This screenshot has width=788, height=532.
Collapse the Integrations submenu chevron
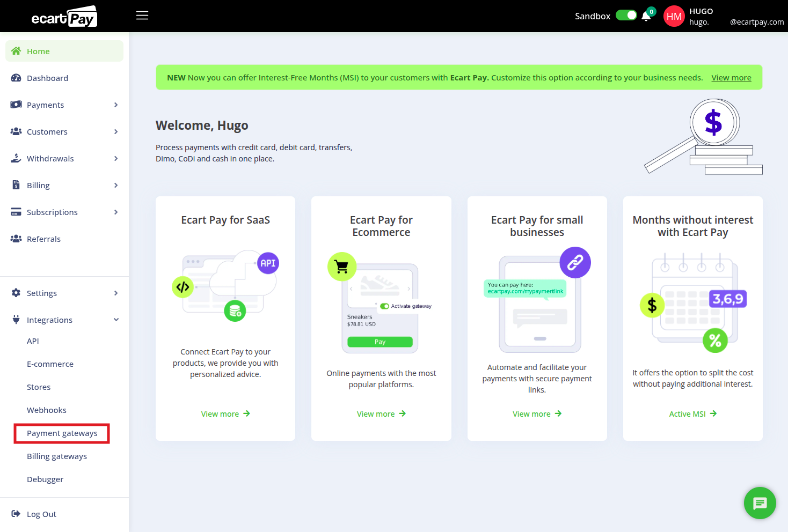(x=116, y=320)
